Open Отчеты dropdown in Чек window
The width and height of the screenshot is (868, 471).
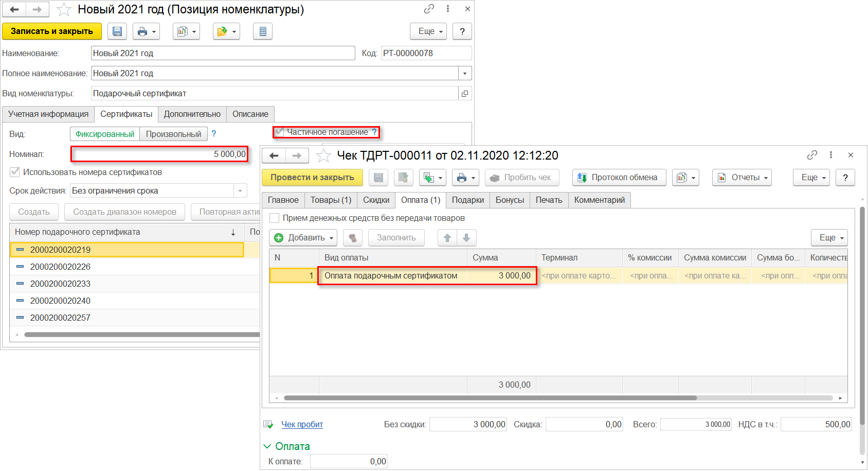point(742,178)
